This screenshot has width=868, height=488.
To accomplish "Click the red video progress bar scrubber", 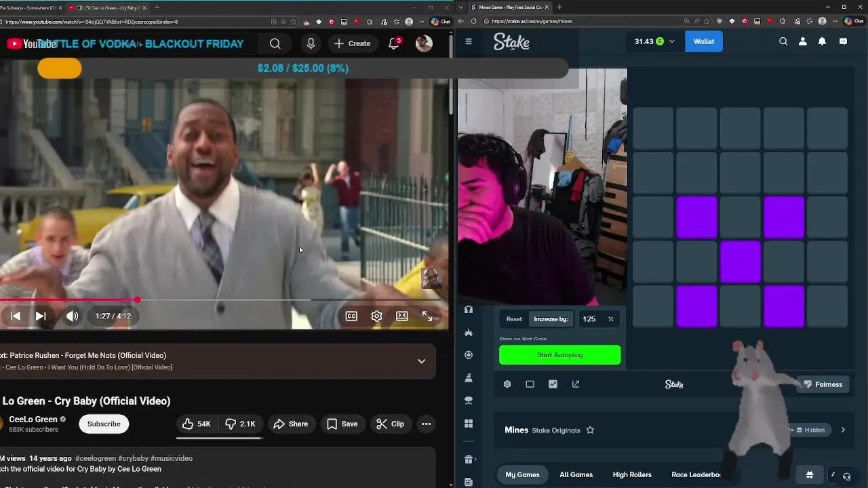I will 137,300.
